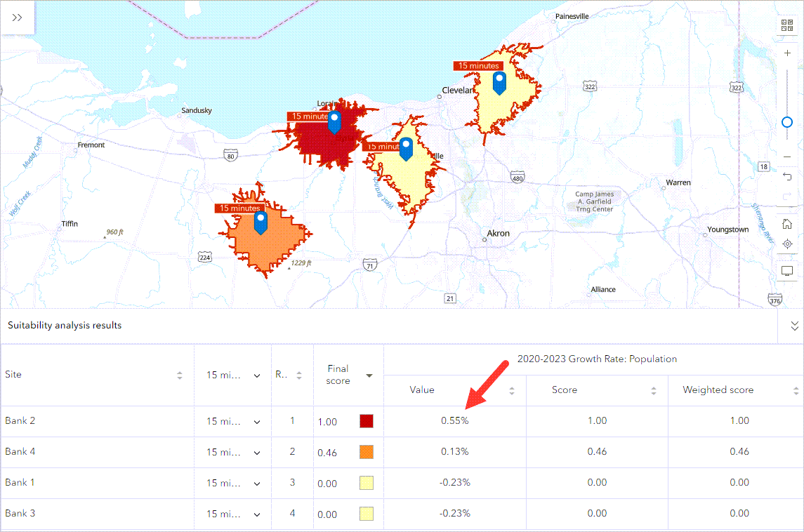Viewport: 804px width, 532px height.
Task: Zoom in on the map with plus
Action: click(787, 53)
